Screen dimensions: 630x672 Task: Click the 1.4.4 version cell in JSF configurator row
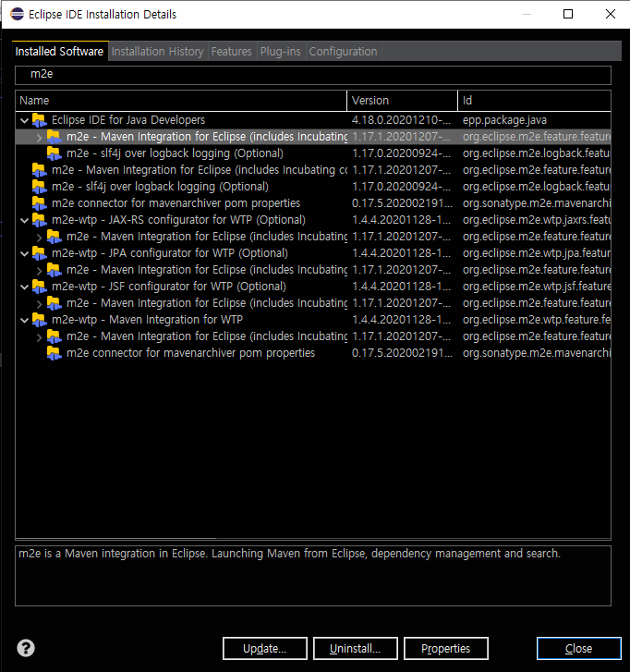tap(401, 287)
